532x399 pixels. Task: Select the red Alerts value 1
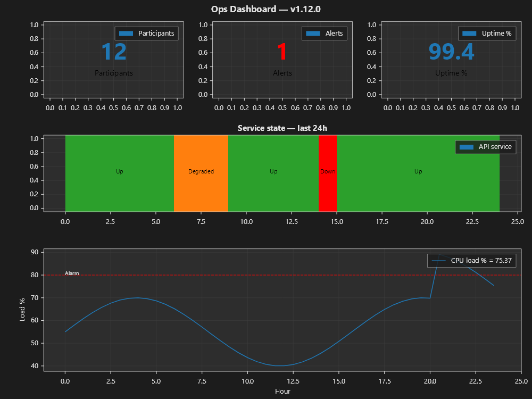click(x=282, y=52)
